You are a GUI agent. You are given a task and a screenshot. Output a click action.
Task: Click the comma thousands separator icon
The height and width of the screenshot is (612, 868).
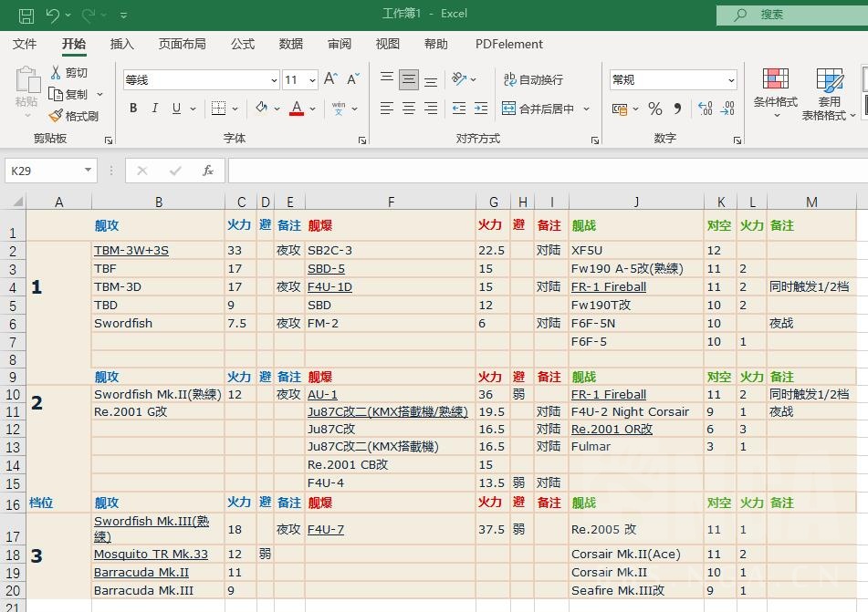tap(677, 109)
